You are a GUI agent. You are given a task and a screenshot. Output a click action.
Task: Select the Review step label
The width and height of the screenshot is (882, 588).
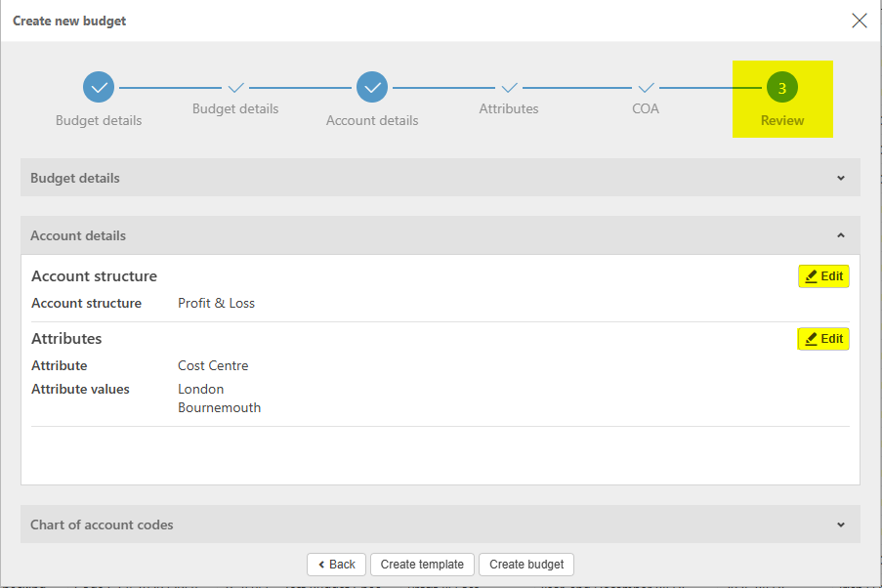[x=782, y=121]
